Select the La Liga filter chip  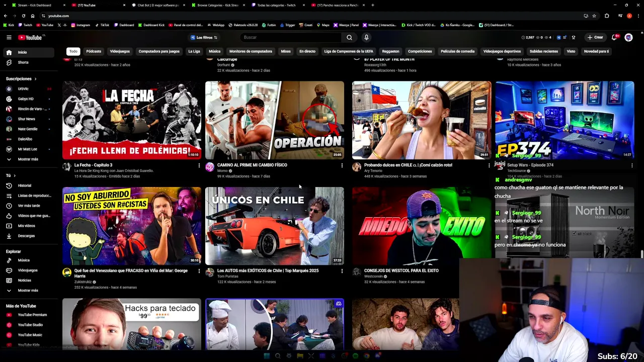(194, 51)
